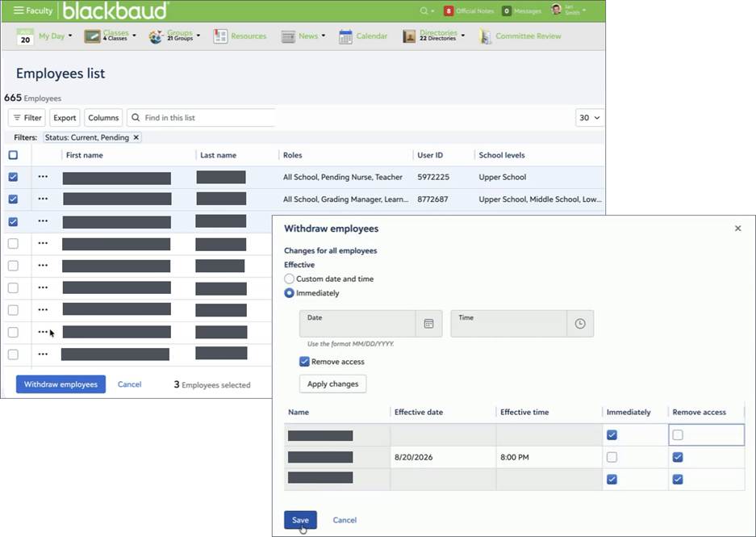Open row actions menu for third checked employee
This screenshot has width=756, height=537.
[x=43, y=221]
